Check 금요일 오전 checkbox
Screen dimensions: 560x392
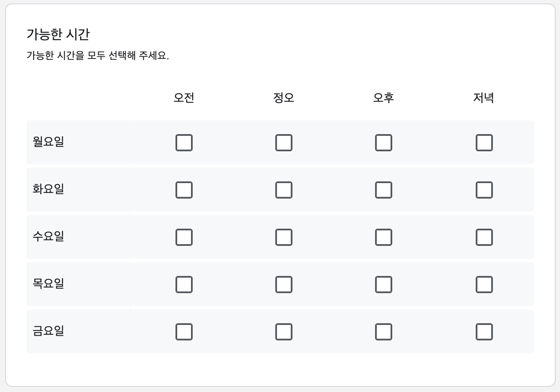[184, 332]
